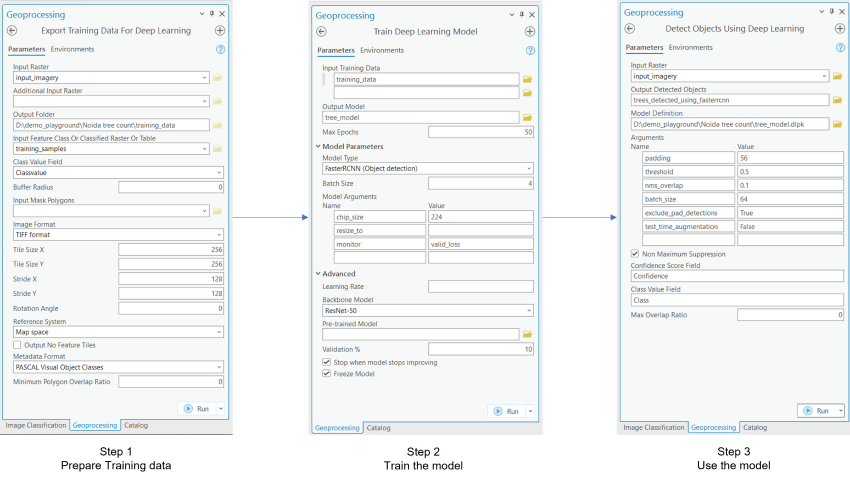Browse folder for Output Folder field
850x481 pixels.
pos(218,125)
